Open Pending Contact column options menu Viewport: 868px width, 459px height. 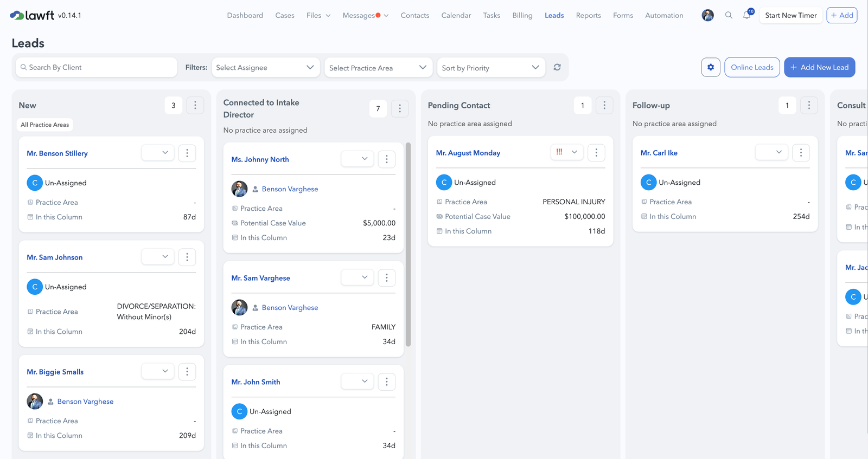pyautogui.click(x=604, y=105)
